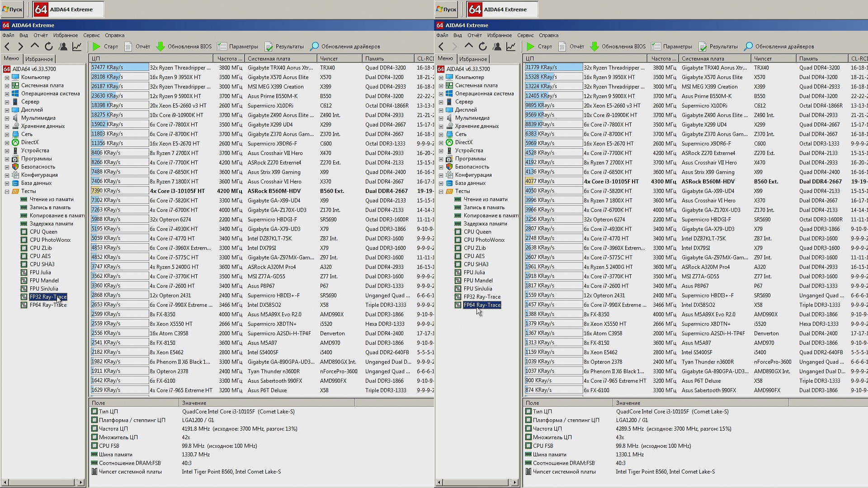Switch to Избранное tab in right window

tap(473, 59)
